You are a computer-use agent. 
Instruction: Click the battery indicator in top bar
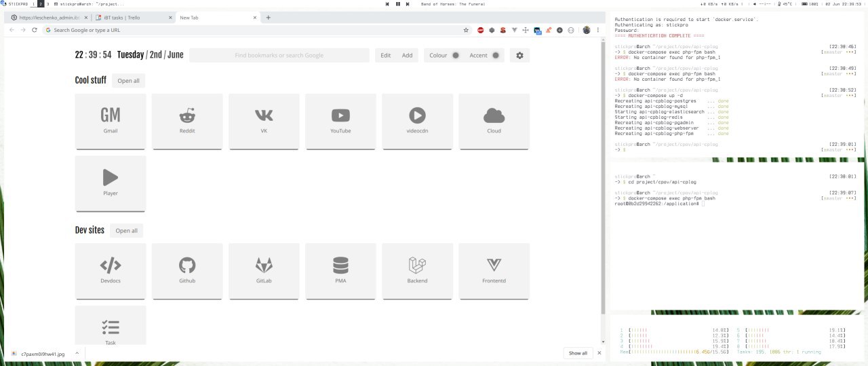tap(810, 4)
